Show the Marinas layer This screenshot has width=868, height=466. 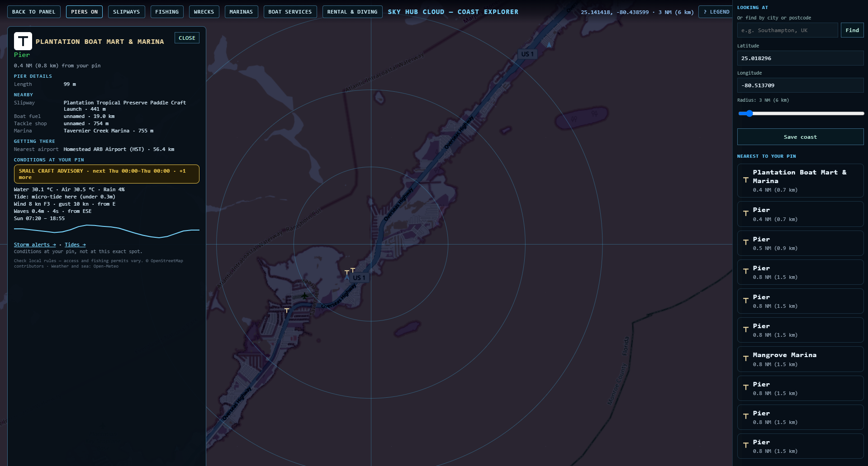pos(241,12)
